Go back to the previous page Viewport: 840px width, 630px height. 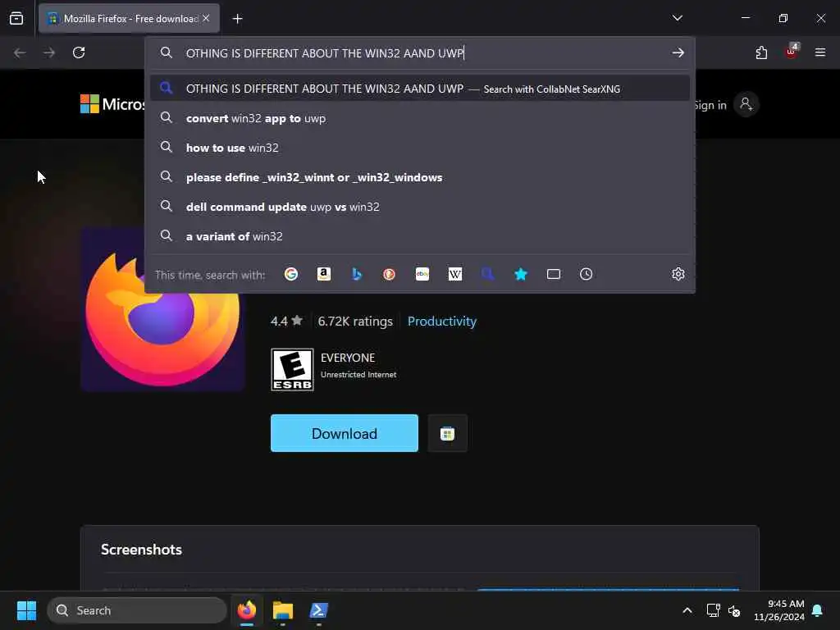[x=20, y=52]
